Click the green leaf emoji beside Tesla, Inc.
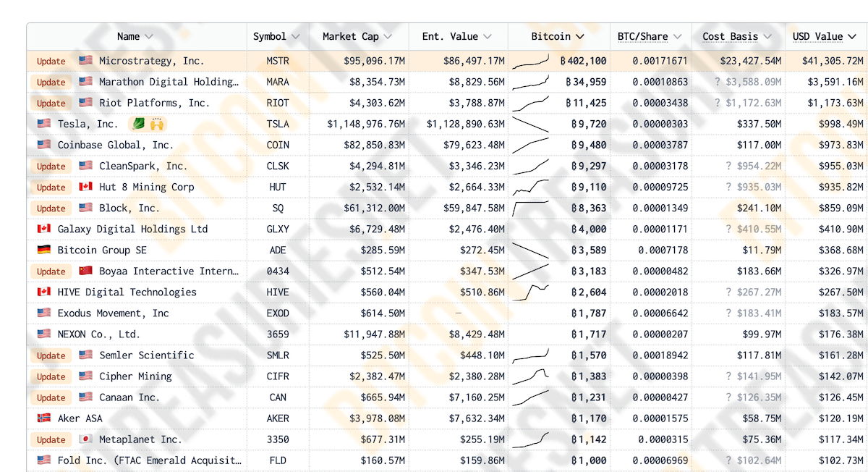The width and height of the screenshot is (868, 472). [x=138, y=124]
